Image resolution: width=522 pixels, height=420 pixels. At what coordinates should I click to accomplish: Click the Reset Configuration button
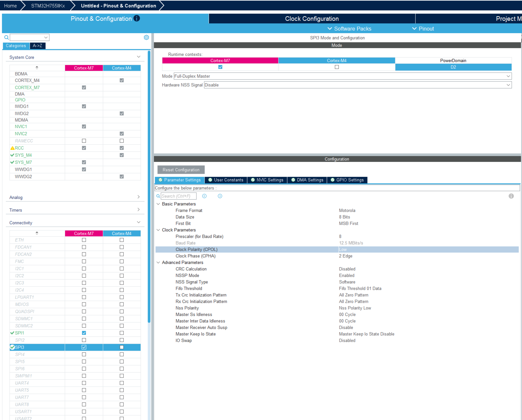[x=181, y=170]
